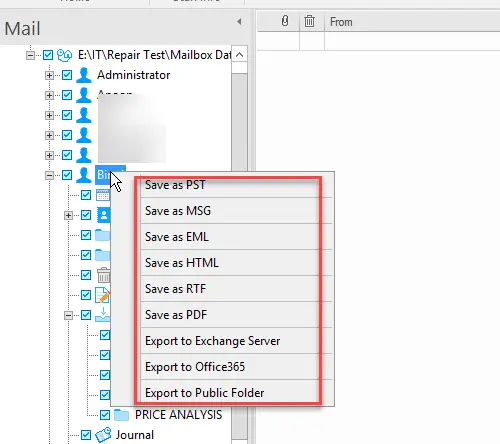Sort by deleted trash column icon
The image size is (500, 444).
tap(309, 21)
